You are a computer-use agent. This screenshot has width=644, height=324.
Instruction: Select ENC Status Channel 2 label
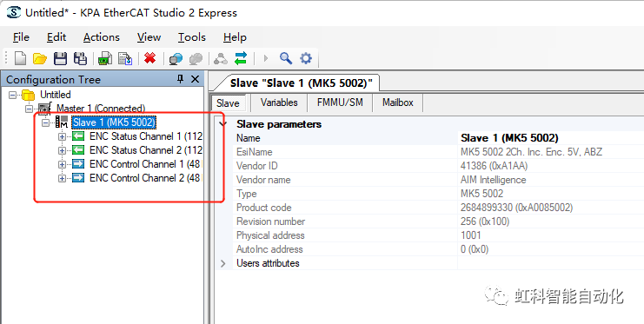point(146,150)
